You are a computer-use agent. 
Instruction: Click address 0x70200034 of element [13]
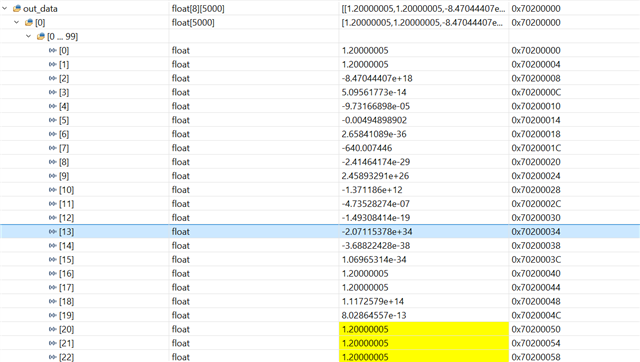(536, 231)
